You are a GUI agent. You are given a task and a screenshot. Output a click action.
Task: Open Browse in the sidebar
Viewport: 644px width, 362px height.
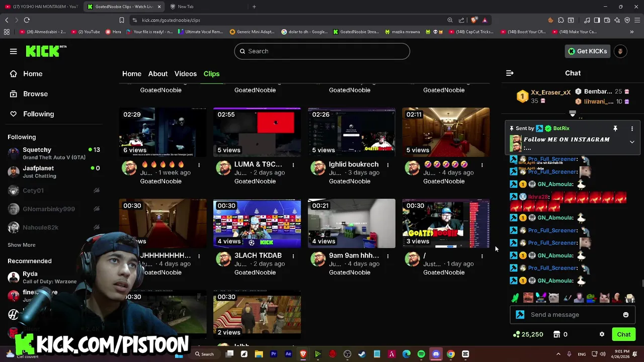pyautogui.click(x=29, y=94)
